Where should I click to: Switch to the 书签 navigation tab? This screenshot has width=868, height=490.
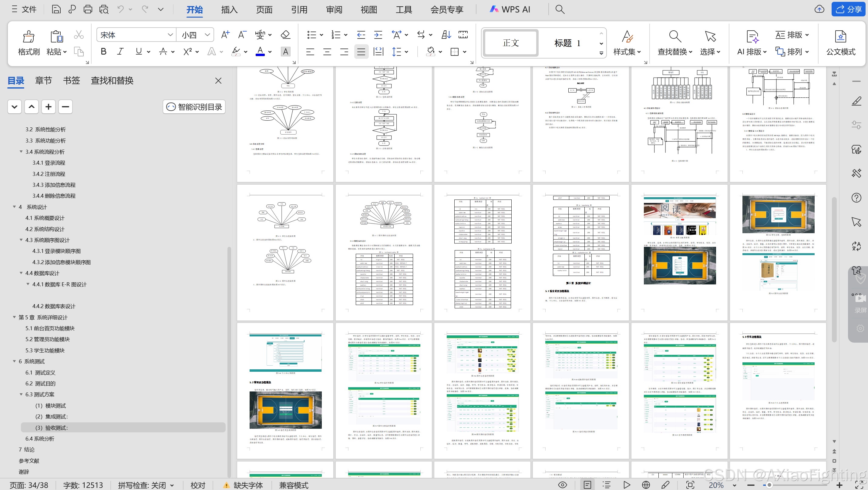72,80
